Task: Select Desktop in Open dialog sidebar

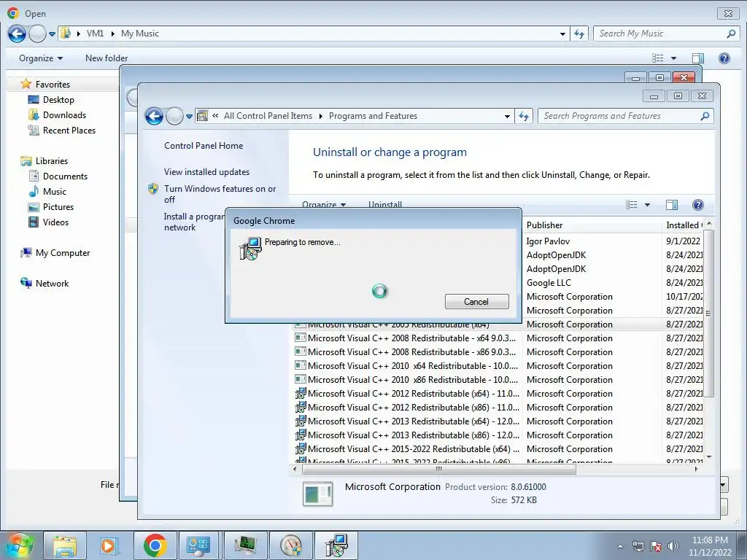Action: click(58, 99)
